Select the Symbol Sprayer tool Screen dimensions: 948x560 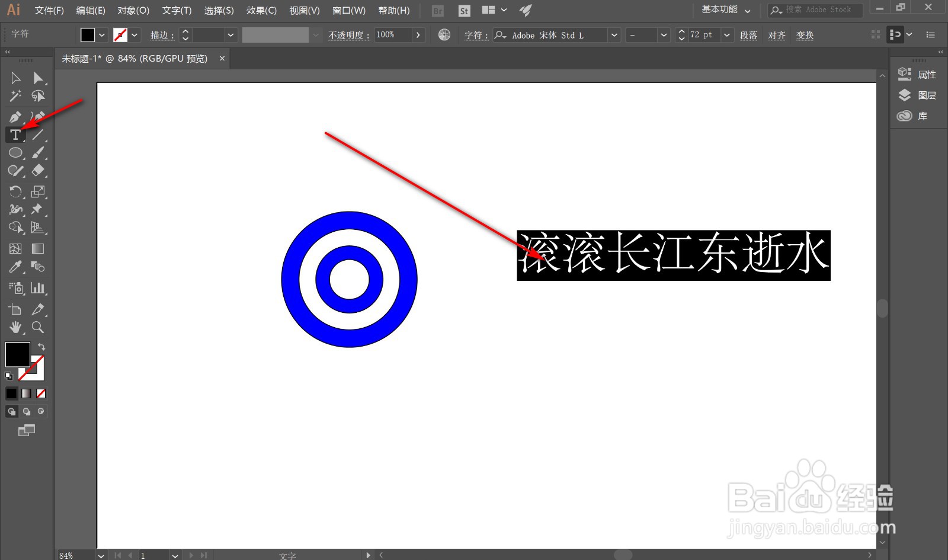[15, 288]
